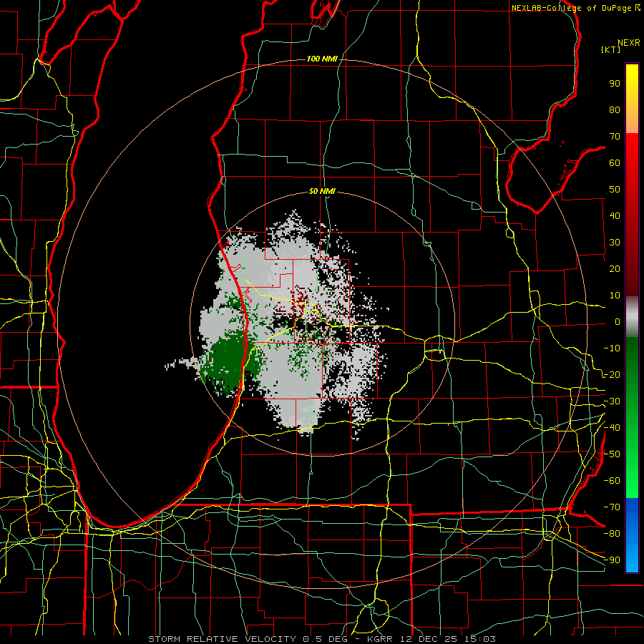
Task: Click the 30 value on the velocity scale
Action: tap(615, 243)
